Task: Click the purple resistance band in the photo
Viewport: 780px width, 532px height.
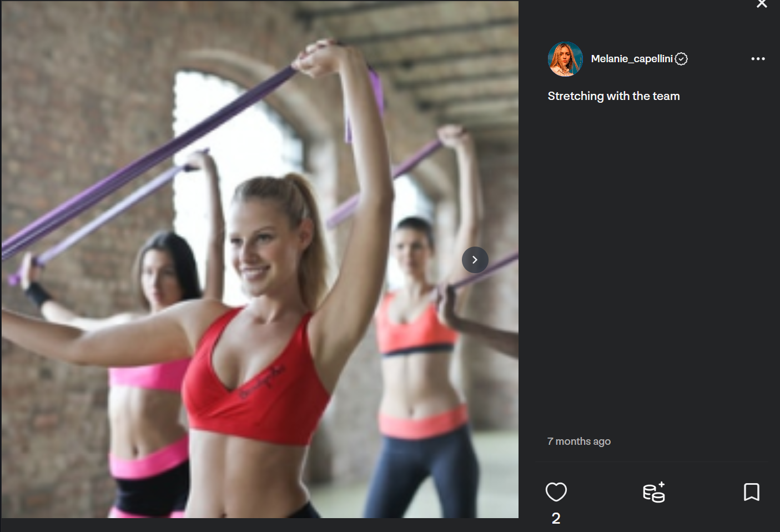Action: pyautogui.click(x=150, y=161)
